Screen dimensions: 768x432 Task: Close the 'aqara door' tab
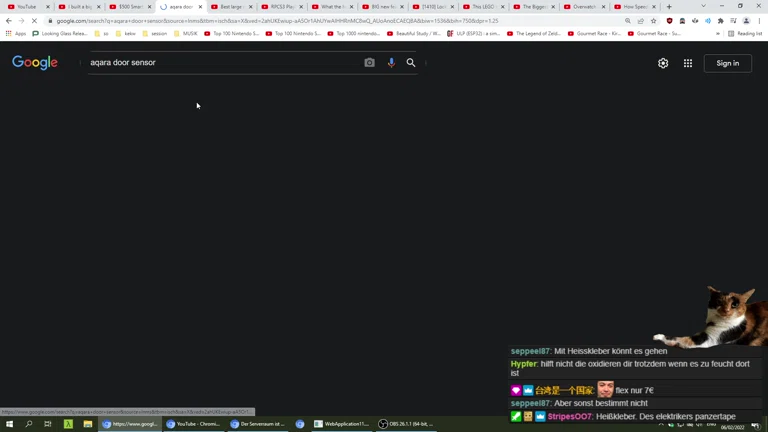coord(200,7)
